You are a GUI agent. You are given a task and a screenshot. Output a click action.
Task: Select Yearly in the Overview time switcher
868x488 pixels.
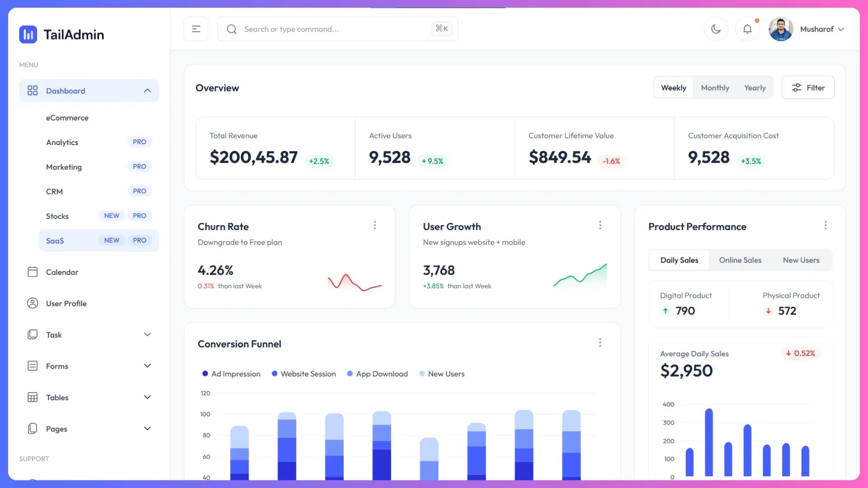[755, 87]
